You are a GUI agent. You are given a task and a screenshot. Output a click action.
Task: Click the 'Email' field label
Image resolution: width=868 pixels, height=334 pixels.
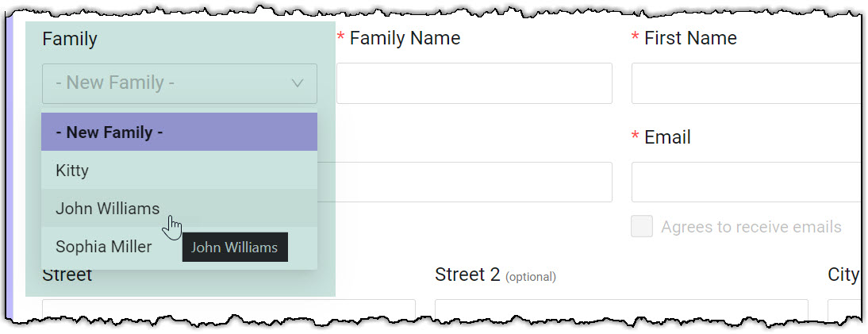coord(667,137)
